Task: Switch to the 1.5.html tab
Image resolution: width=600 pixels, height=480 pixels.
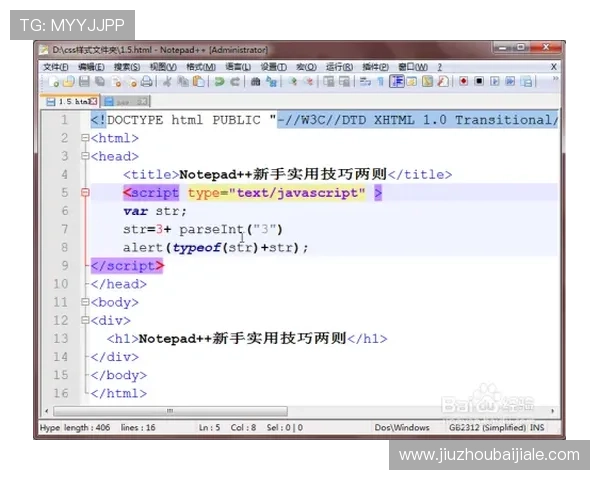Action: (71, 101)
